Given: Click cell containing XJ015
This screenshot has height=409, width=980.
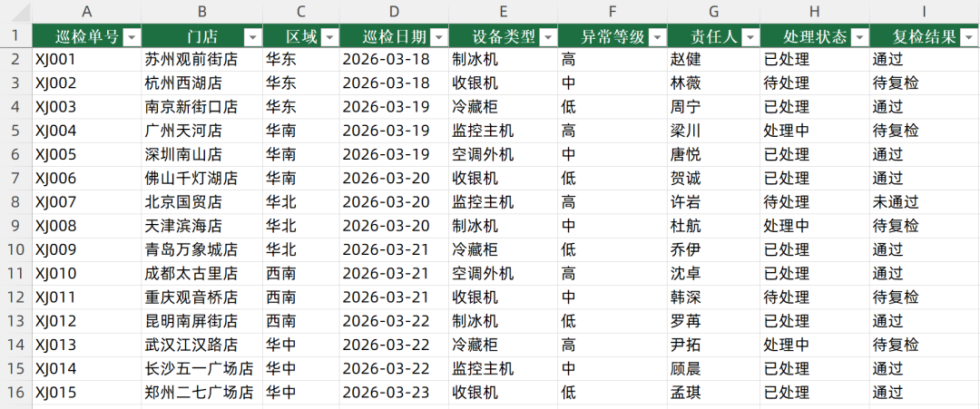Looking at the screenshot, I should coord(87,392).
